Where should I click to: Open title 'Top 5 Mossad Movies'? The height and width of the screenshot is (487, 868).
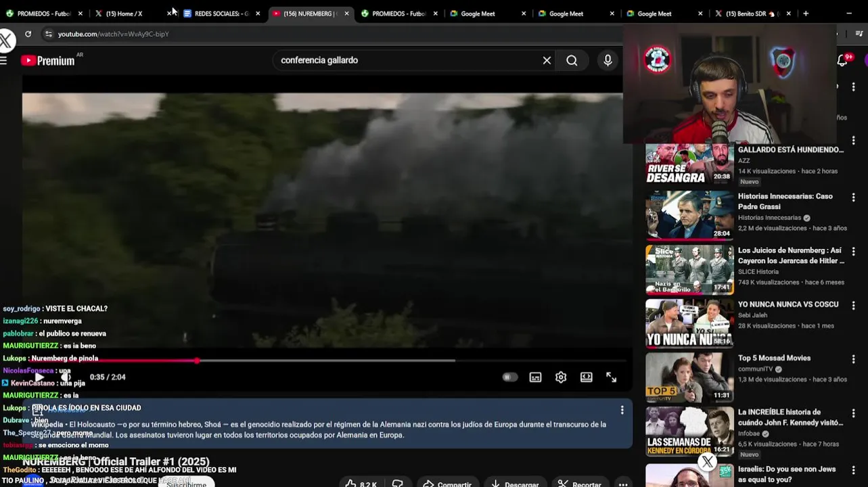pyautogui.click(x=774, y=358)
